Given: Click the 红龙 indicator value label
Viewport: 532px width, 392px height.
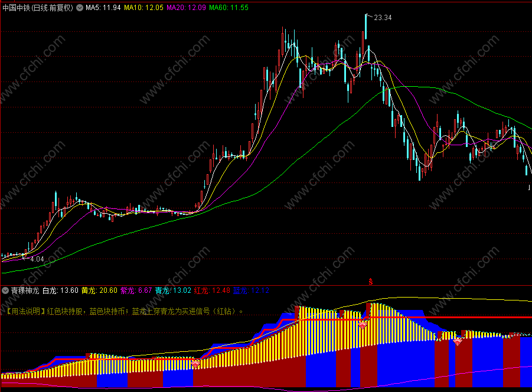Looking at the screenshot, I should [x=212, y=290].
